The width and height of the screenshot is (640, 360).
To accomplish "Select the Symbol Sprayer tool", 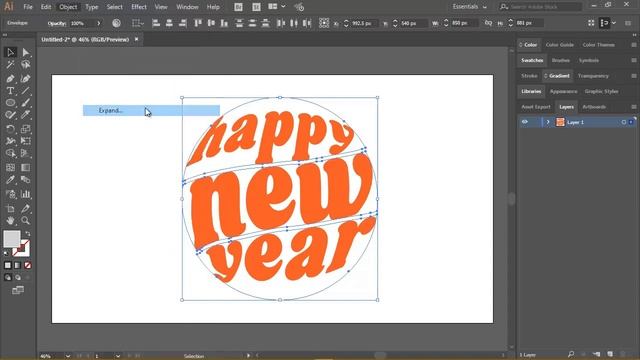I will (11, 194).
